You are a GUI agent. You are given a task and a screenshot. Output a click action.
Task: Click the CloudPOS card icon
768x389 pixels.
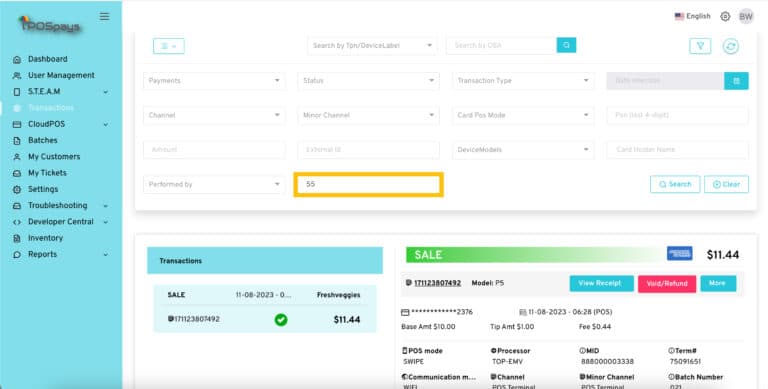17,124
